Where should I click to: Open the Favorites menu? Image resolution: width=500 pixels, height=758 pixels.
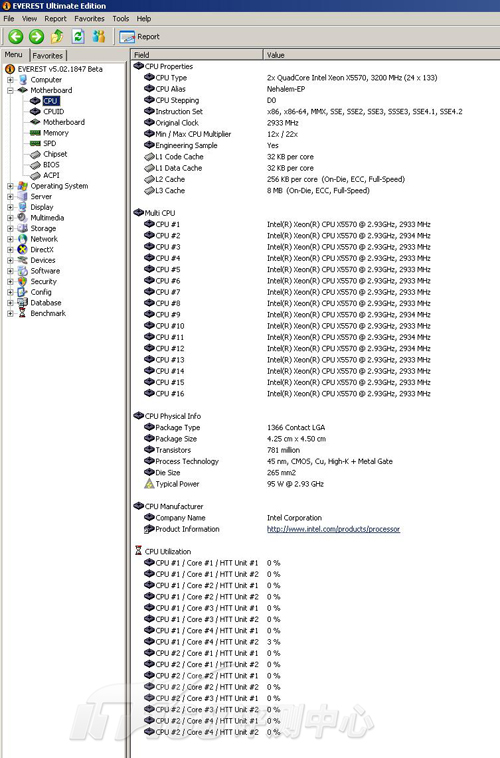(x=89, y=19)
